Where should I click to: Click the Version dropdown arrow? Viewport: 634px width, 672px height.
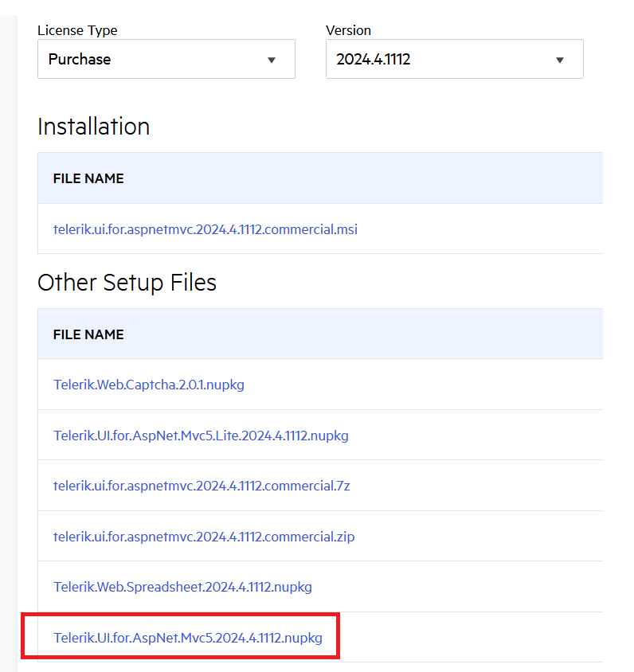[x=559, y=60]
